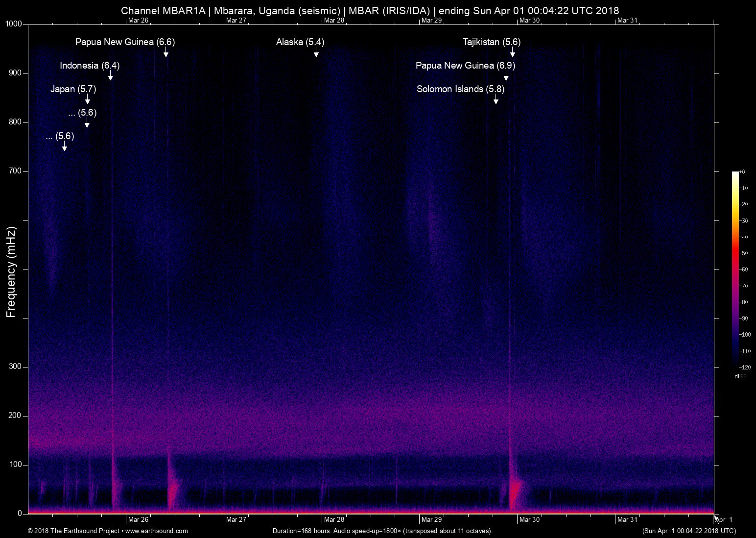Click the Channel MBAR1A title text
The height and width of the screenshot is (538, 756).
coord(163,10)
